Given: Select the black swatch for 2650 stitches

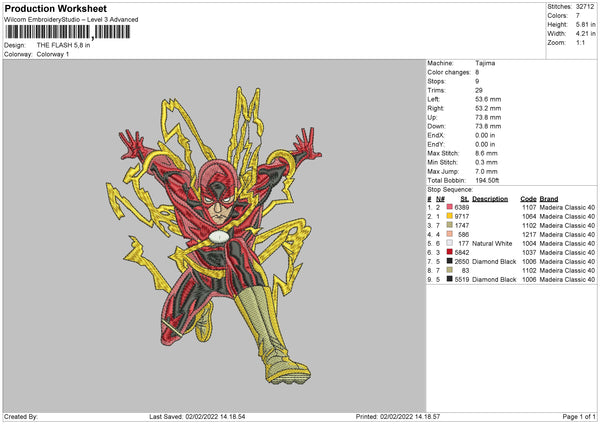Looking at the screenshot, I should pos(449,261).
